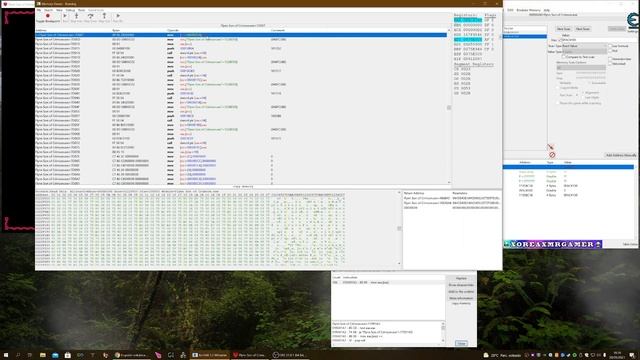Screen dimensions: 640x360
Task: Click More information button
Action: point(461,298)
